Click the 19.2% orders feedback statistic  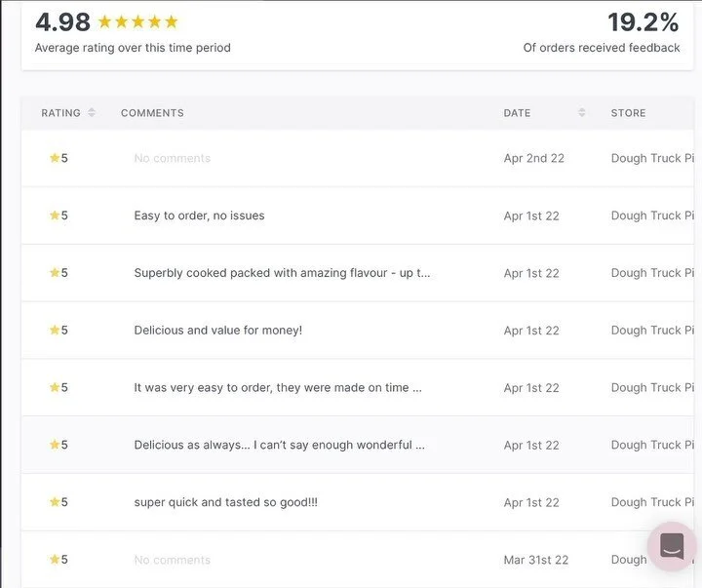643,21
